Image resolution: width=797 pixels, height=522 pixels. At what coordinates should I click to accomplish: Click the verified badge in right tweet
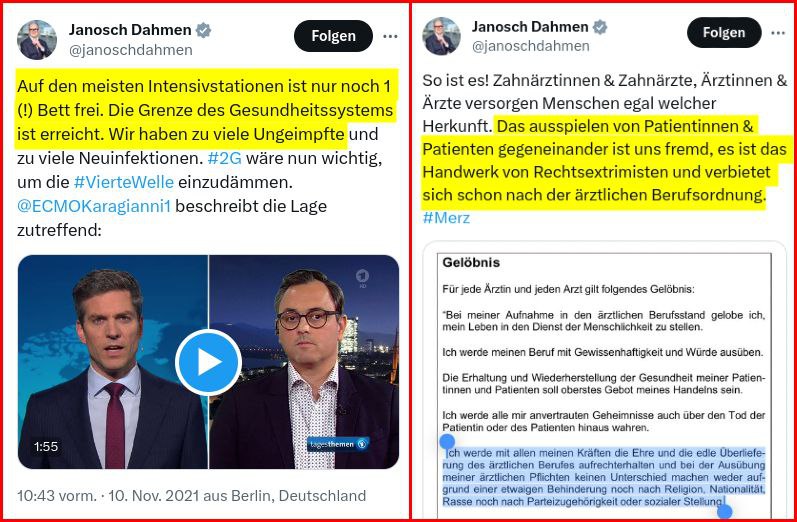point(600,27)
